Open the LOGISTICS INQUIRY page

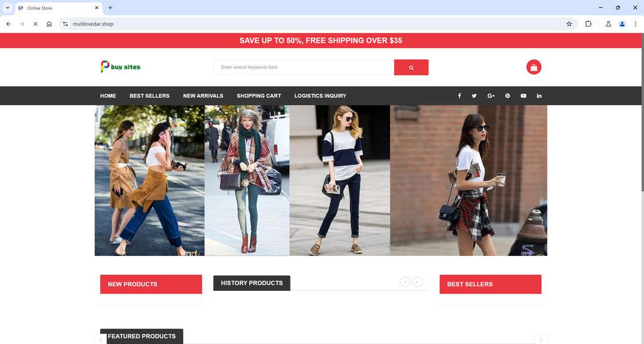point(320,95)
